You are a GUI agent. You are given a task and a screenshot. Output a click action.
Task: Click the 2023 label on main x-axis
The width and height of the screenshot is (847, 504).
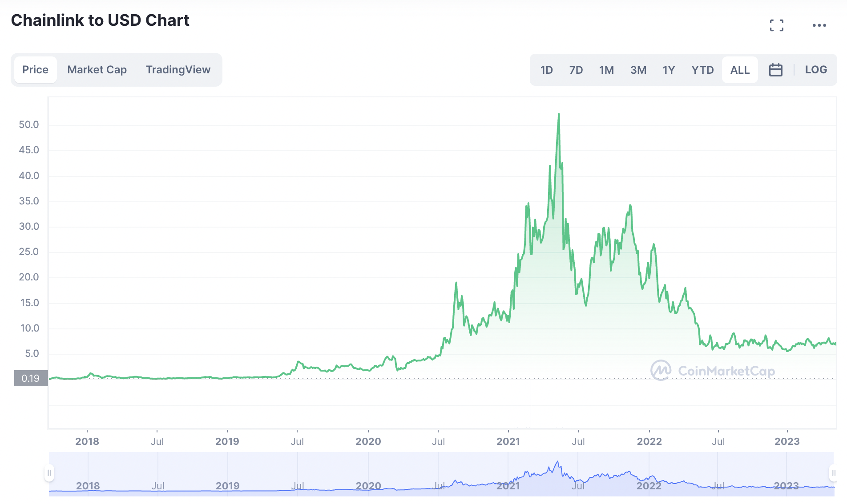tap(787, 441)
